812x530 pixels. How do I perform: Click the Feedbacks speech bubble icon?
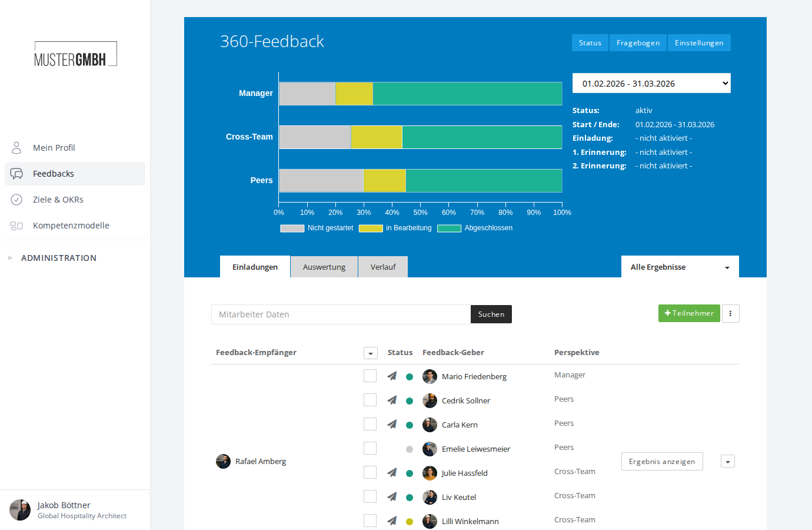click(x=16, y=174)
